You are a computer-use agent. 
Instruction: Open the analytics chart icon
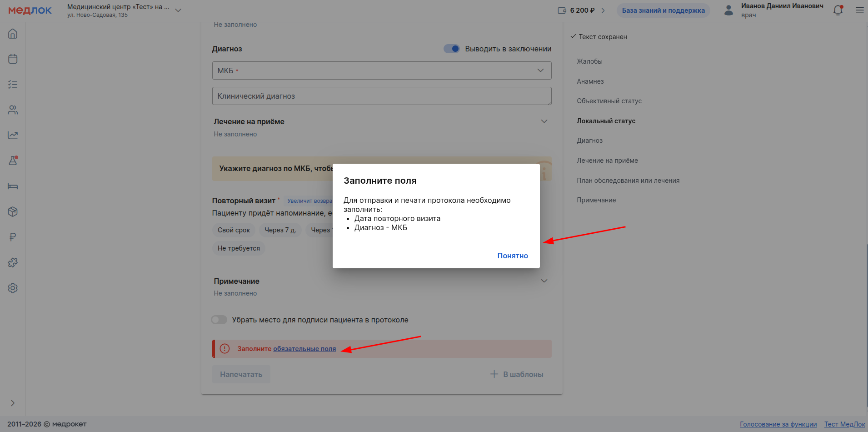pos(13,135)
